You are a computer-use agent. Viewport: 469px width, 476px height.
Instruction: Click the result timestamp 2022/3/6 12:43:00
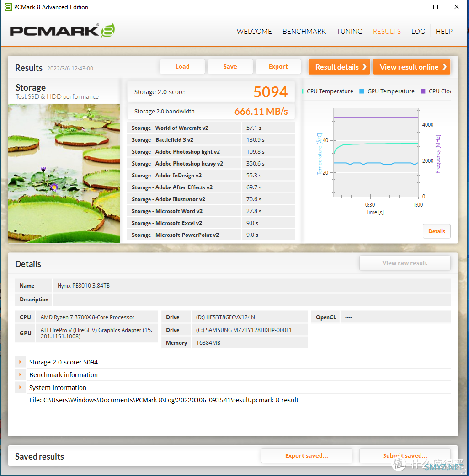[x=70, y=68]
